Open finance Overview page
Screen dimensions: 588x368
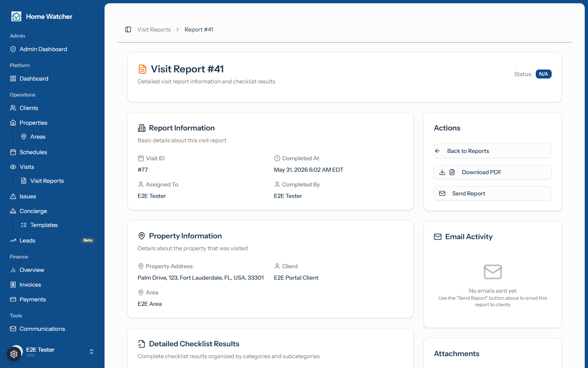pyautogui.click(x=52, y=270)
